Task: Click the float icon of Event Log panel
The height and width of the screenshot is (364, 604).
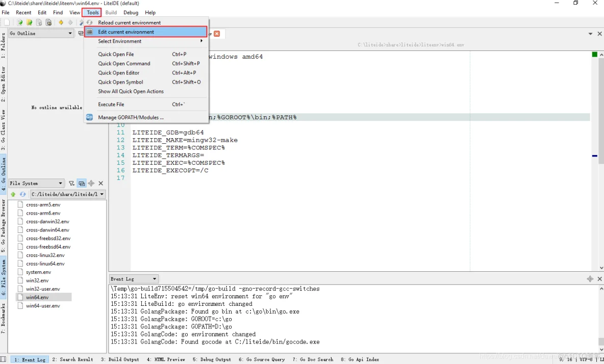Action: click(x=590, y=278)
